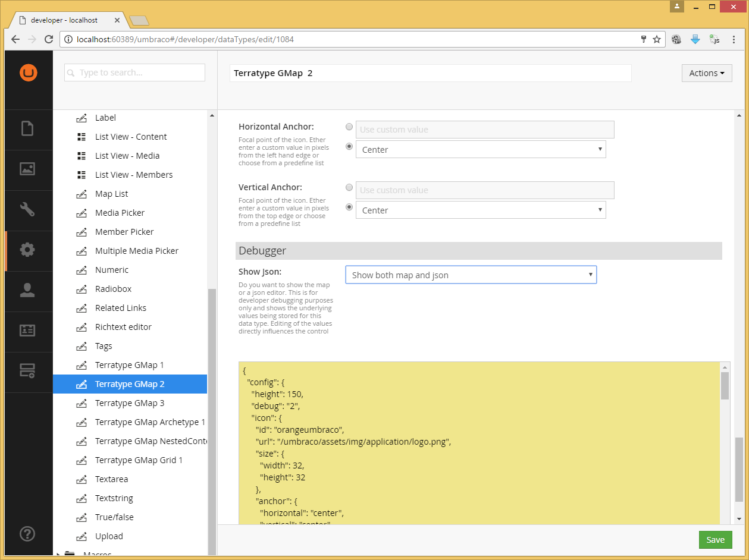Click the site info icon in address bar
The height and width of the screenshot is (560, 749).
click(x=68, y=39)
